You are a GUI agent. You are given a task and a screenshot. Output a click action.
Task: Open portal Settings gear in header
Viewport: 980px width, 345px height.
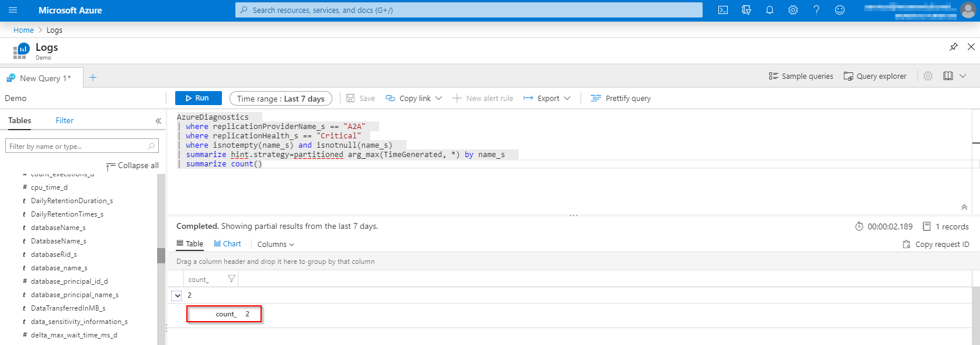(x=793, y=10)
